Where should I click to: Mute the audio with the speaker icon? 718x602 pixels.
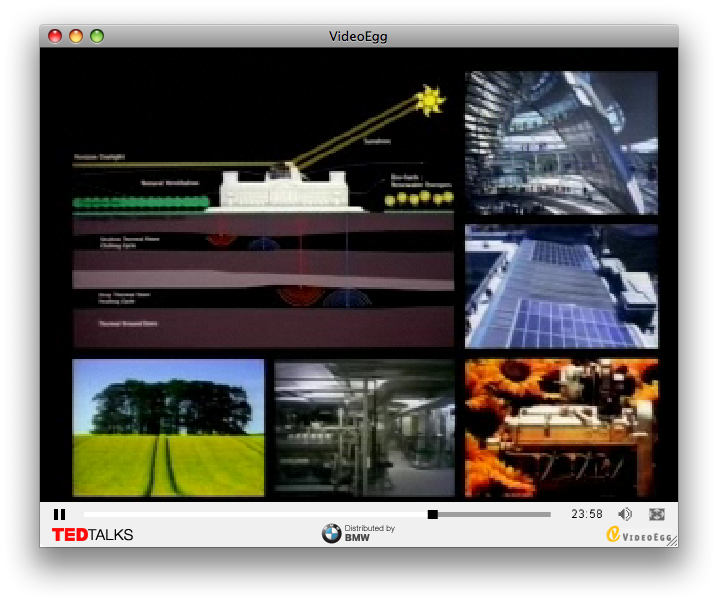pyautogui.click(x=625, y=514)
